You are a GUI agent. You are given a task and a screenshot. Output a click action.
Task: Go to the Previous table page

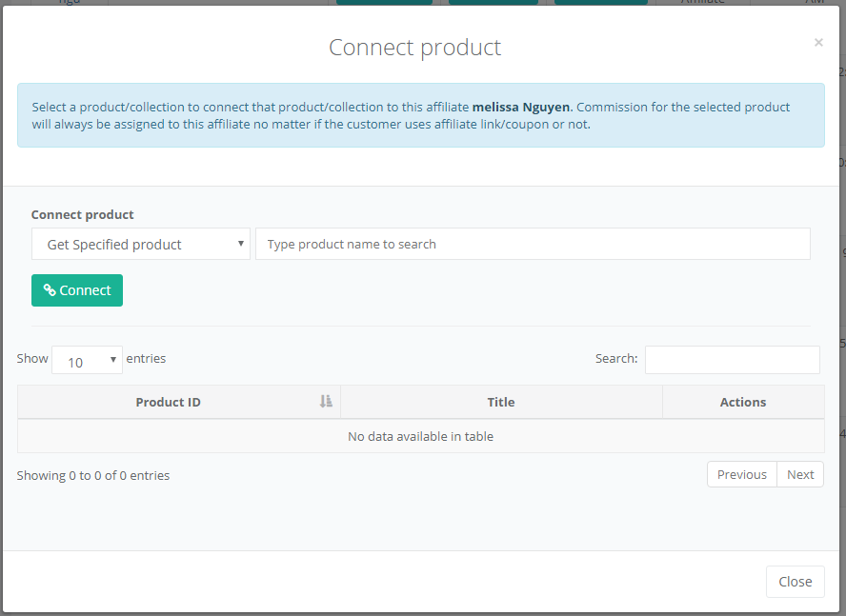(741, 474)
